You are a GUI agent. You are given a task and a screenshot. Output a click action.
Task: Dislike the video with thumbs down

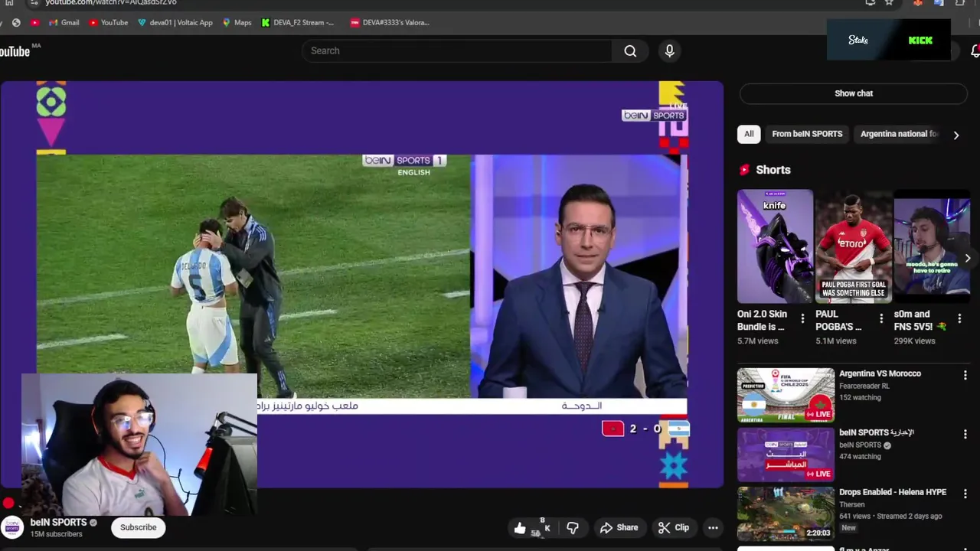[573, 528]
